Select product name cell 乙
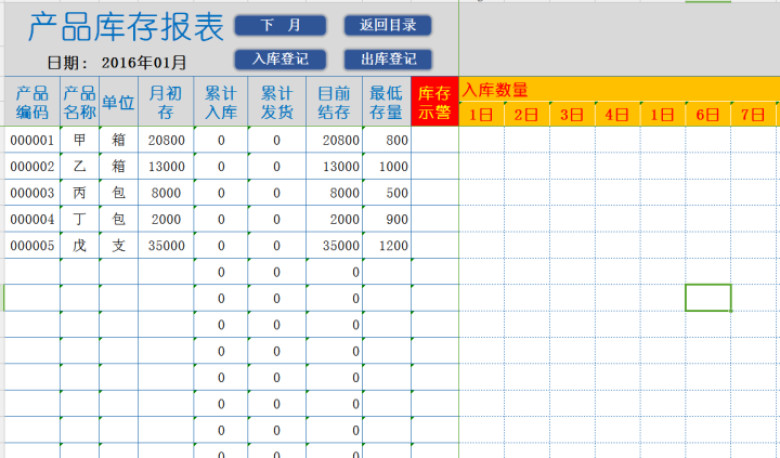 [80, 167]
